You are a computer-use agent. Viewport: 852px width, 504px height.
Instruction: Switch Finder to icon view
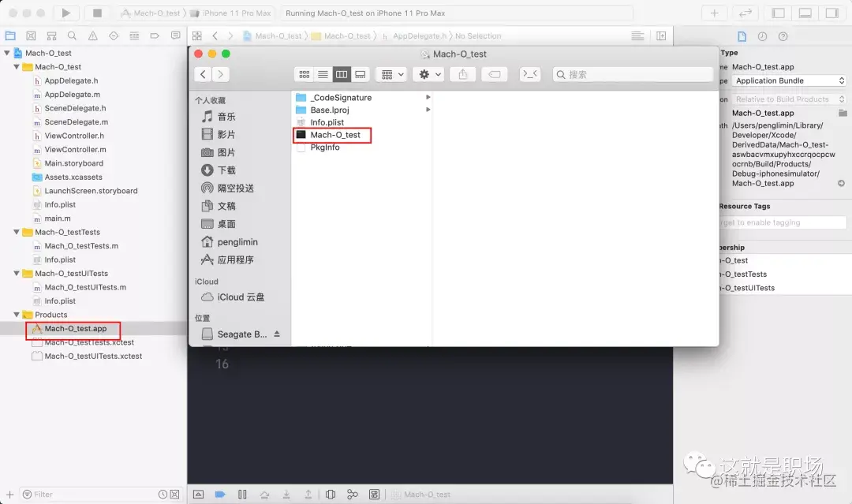click(x=305, y=74)
